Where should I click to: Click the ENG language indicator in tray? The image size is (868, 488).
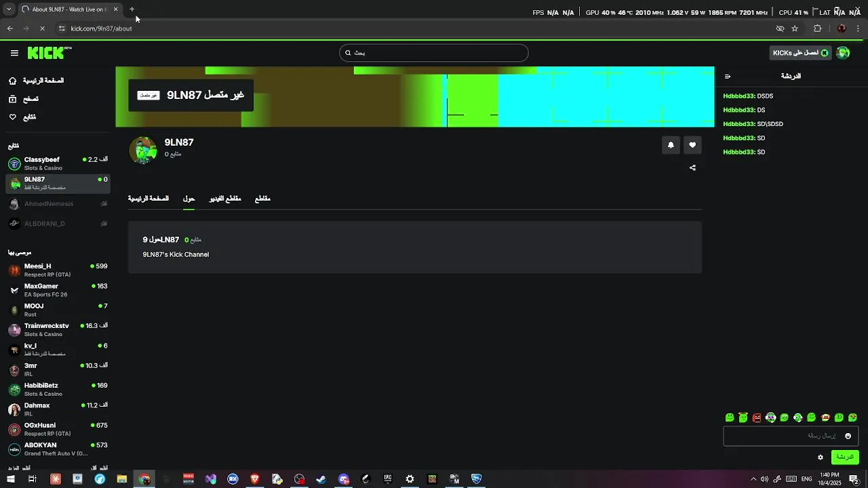point(807,479)
